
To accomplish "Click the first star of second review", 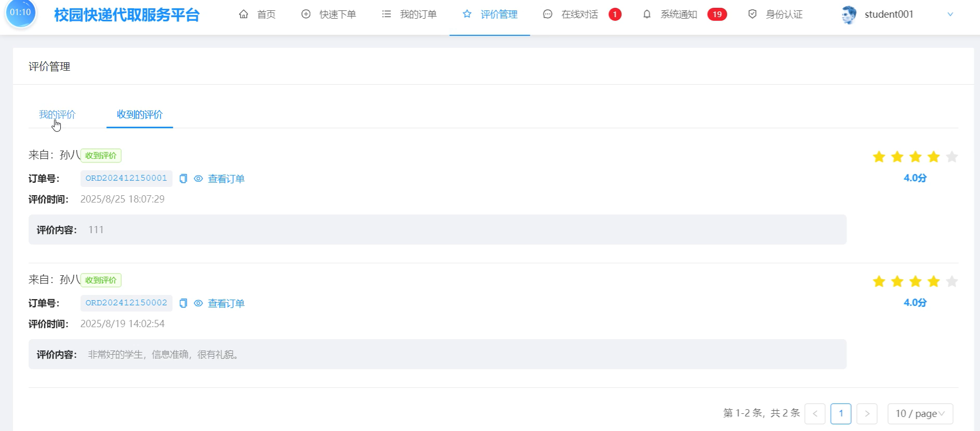I will [x=879, y=281].
